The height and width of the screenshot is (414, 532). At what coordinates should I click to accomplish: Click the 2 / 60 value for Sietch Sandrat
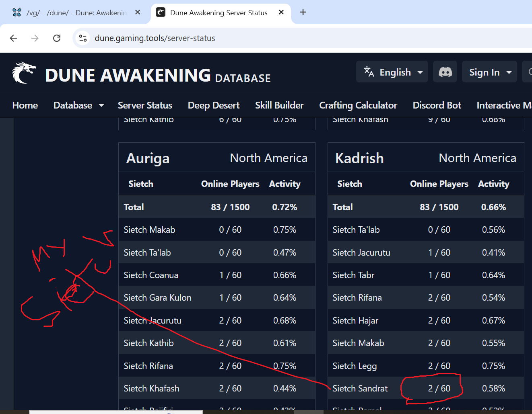pos(439,388)
